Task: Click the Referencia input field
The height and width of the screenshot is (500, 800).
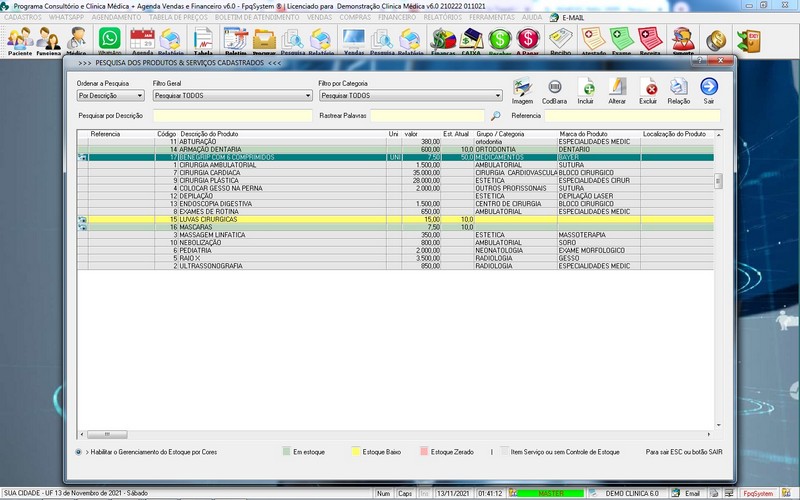Action: click(x=632, y=116)
